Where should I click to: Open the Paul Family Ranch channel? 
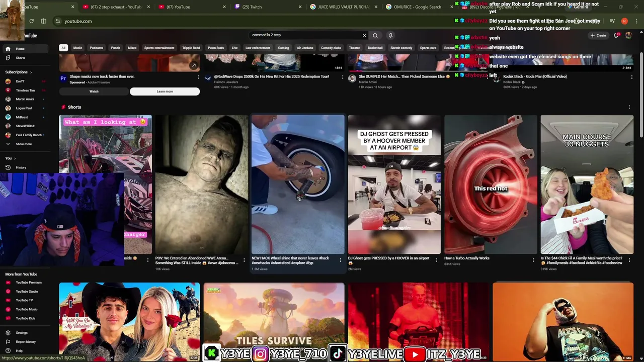[28, 135]
